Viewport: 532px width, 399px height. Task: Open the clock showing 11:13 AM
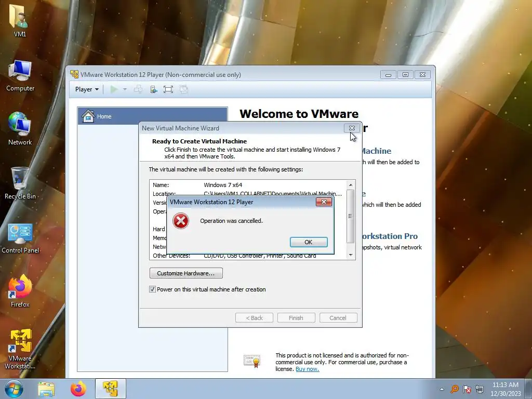(505, 389)
